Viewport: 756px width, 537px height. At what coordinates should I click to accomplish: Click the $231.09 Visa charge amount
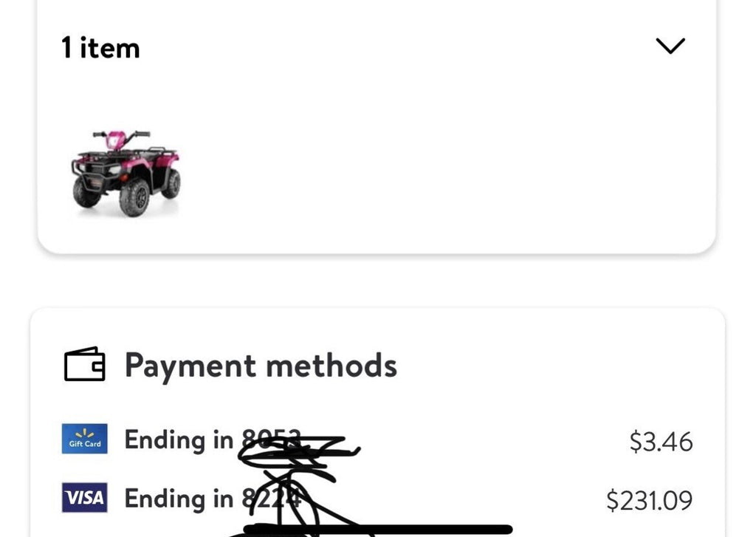(649, 501)
